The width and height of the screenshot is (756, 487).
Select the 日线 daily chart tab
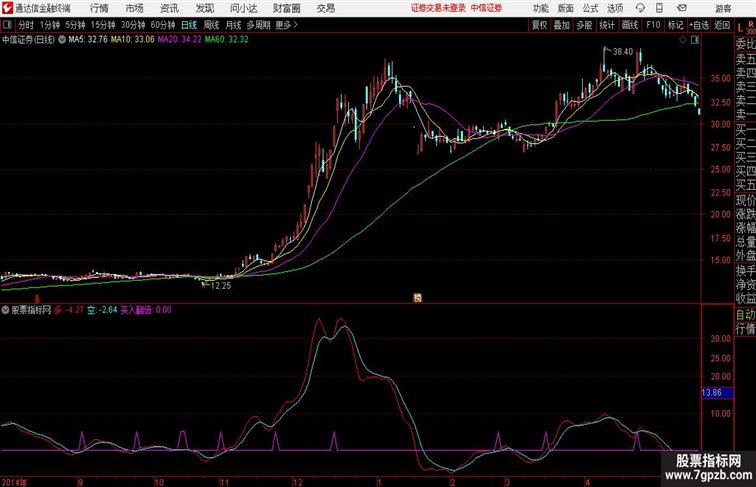(x=189, y=25)
